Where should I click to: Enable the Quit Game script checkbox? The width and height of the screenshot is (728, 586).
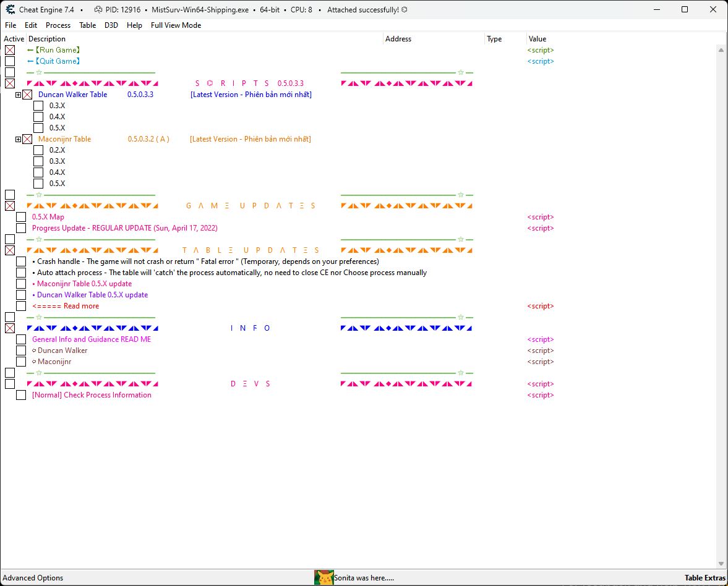pos(10,61)
